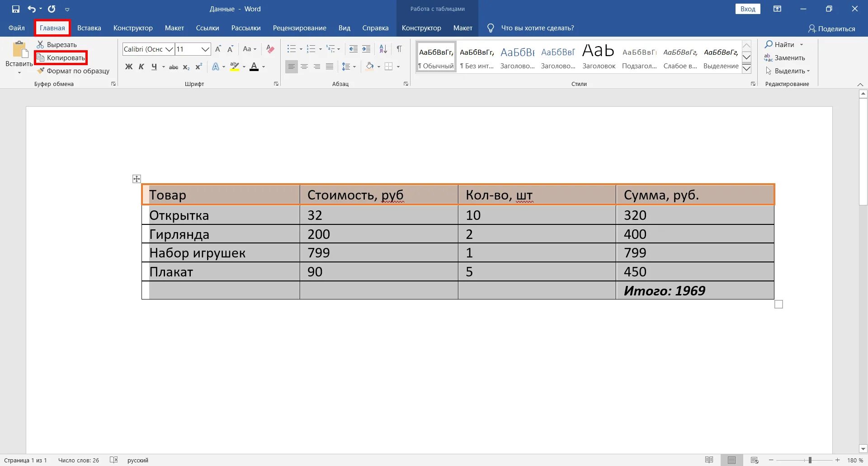
Task: Open font color dropdown arrow
Action: (x=264, y=67)
